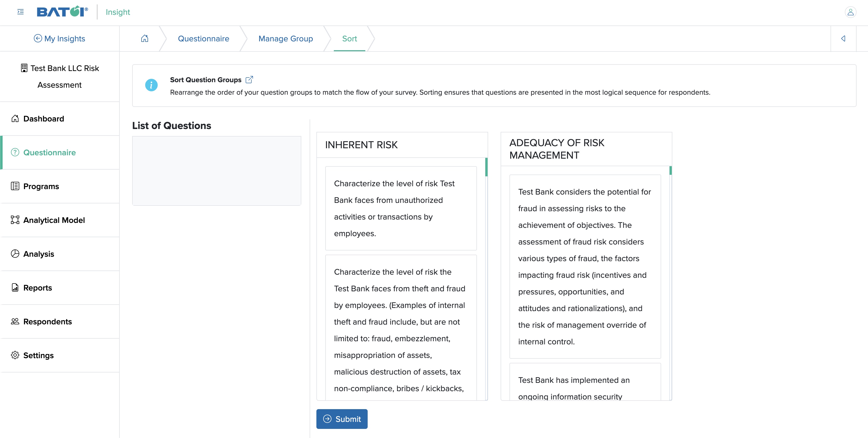This screenshot has width=868, height=438.
Task: Click the empty List of Questions drop area
Action: [217, 171]
